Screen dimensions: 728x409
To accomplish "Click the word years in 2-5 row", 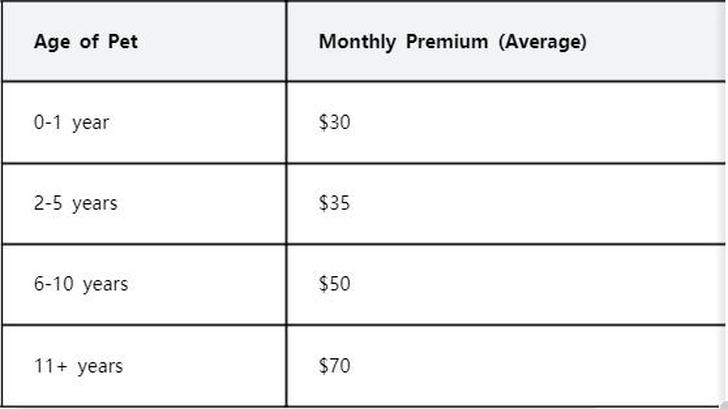I will coord(95,204).
